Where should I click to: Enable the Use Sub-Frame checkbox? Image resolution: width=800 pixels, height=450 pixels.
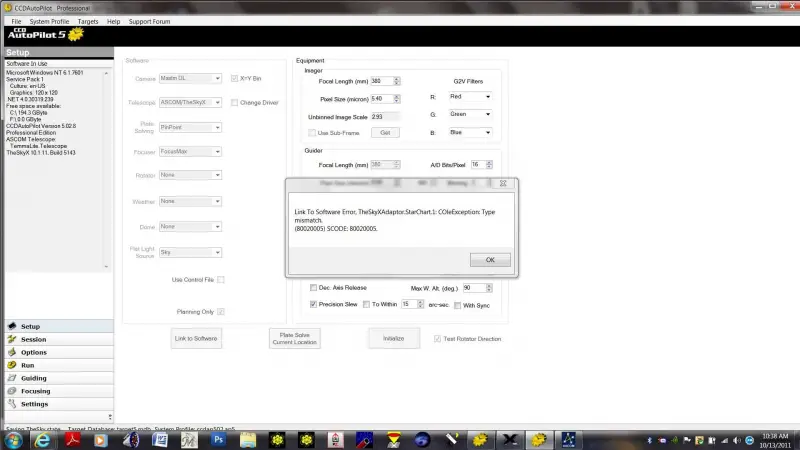coord(312,133)
